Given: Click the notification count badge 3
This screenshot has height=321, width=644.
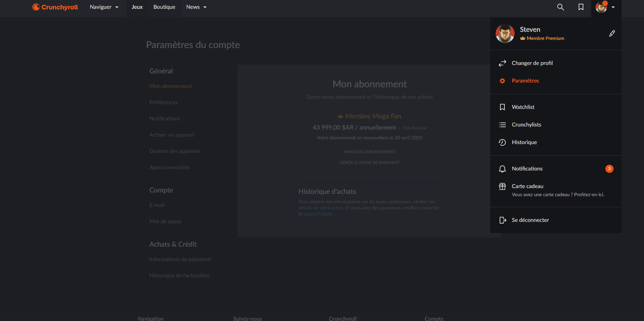Looking at the screenshot, I should [609, 169].
